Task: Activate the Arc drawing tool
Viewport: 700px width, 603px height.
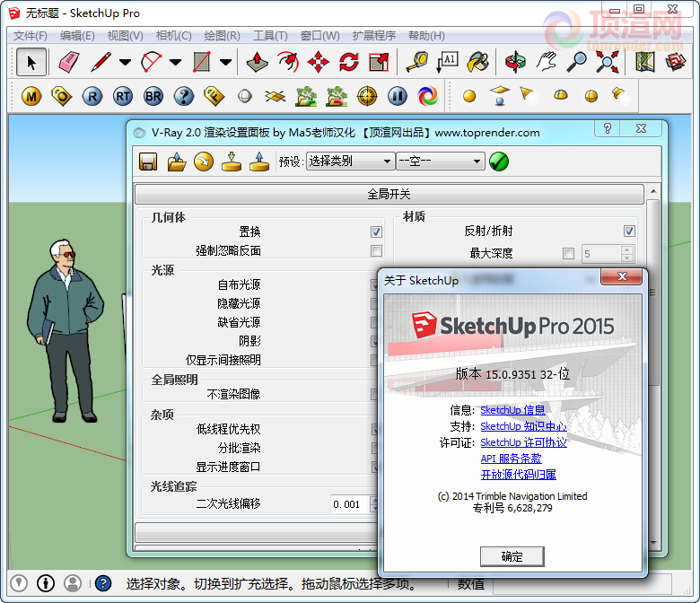Action: pyautogui.click(x=152, y=62)
